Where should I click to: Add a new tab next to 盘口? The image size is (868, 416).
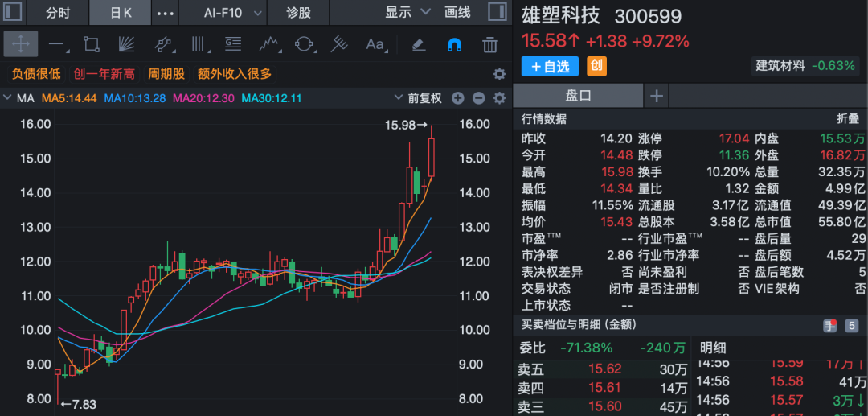657,96
